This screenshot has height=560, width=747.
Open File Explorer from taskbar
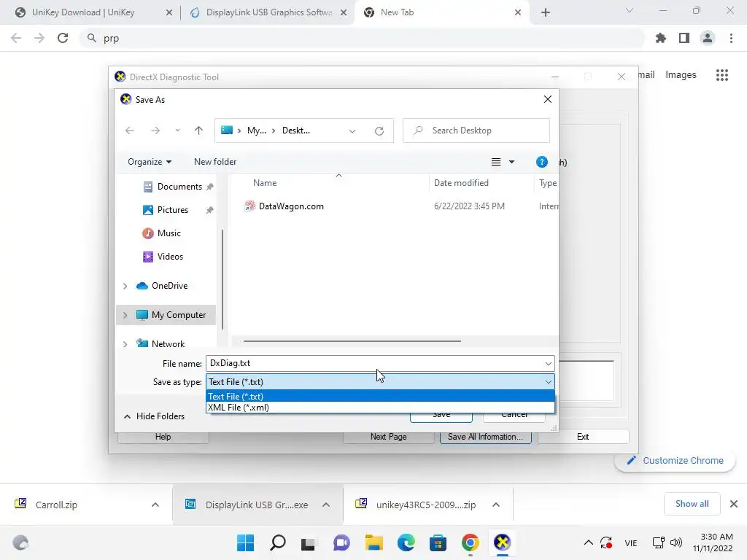[374, 542]
